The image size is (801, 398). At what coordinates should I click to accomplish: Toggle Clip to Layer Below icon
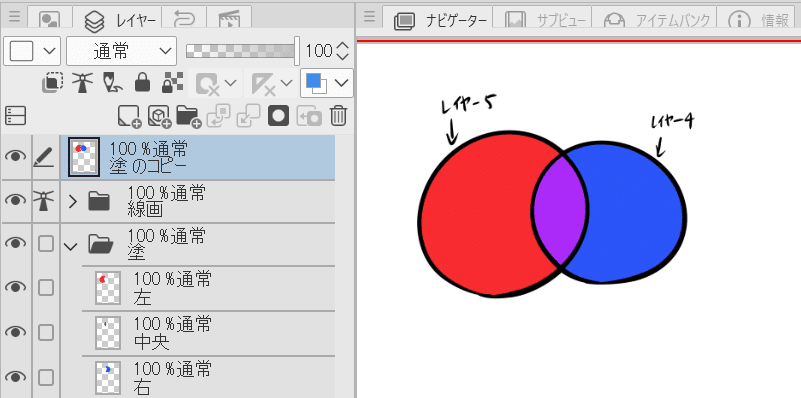coord(52,83)
